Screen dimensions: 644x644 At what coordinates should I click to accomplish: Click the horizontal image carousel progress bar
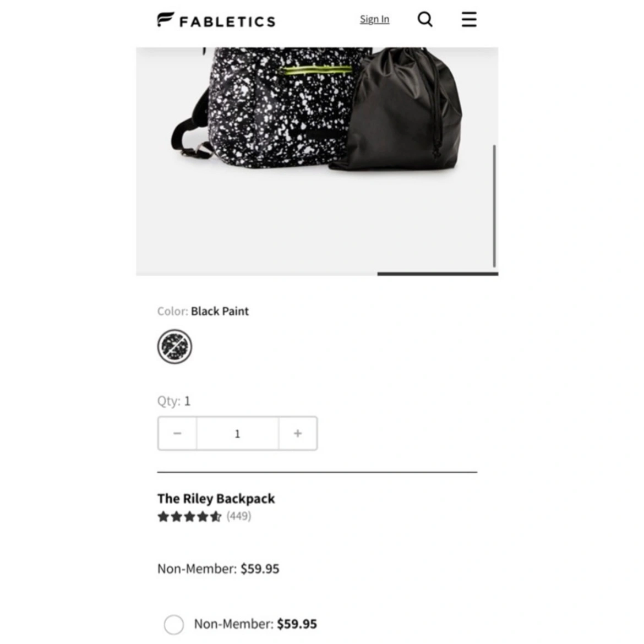pos(438,274)
